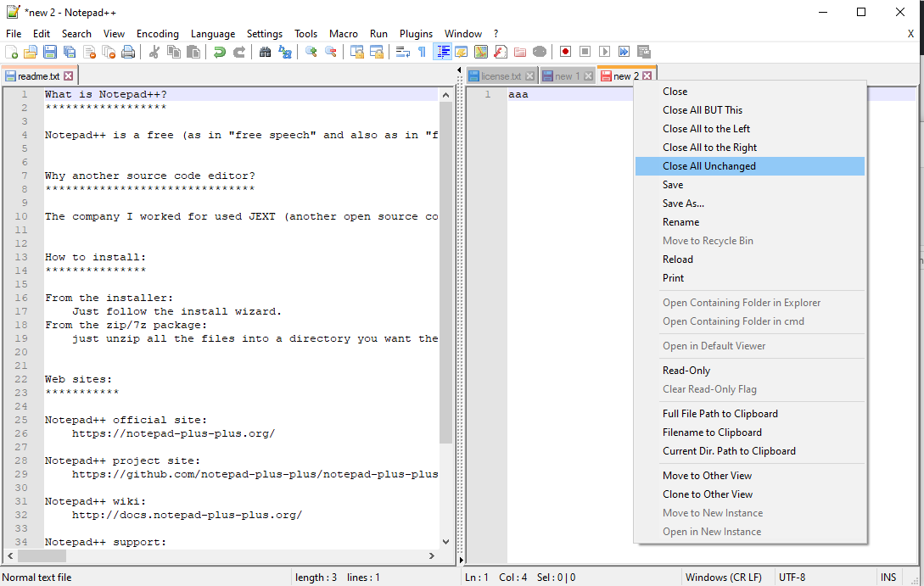Click the left pane scroll-up arrow
The image size is (924, 586).
coord(445,95)
